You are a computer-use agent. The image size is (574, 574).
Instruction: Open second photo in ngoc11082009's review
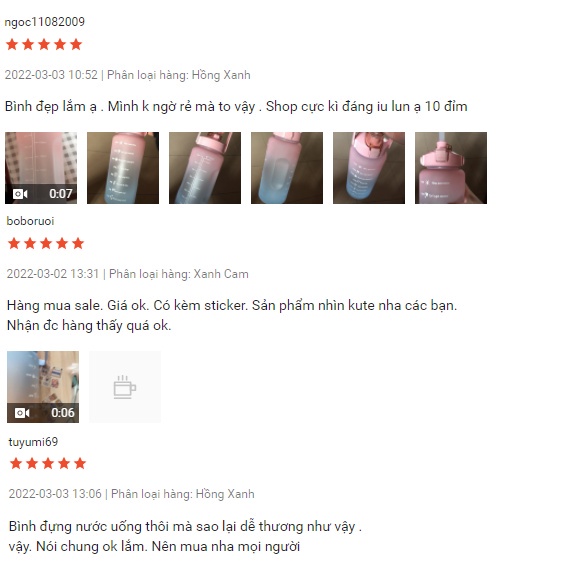[123, 168]
